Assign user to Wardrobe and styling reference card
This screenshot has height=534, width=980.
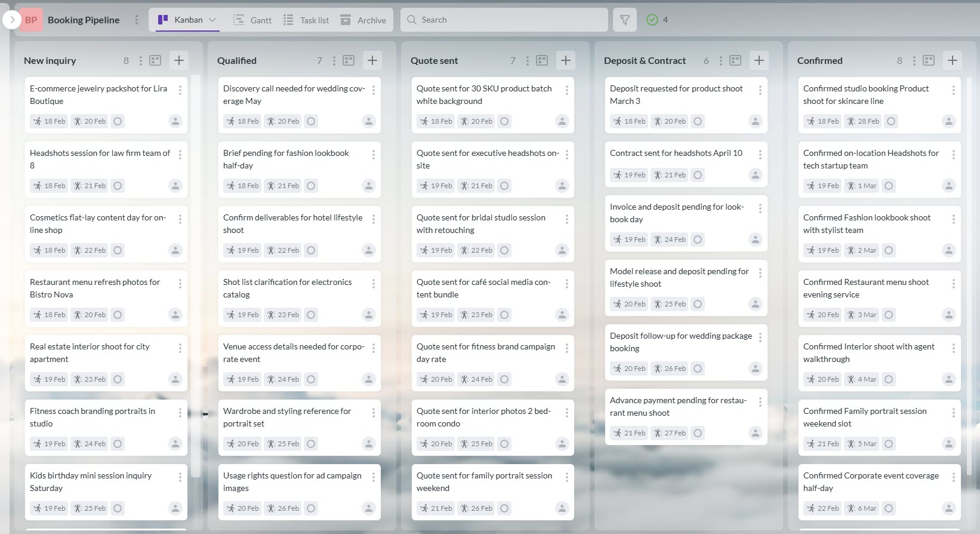(369, 444)
